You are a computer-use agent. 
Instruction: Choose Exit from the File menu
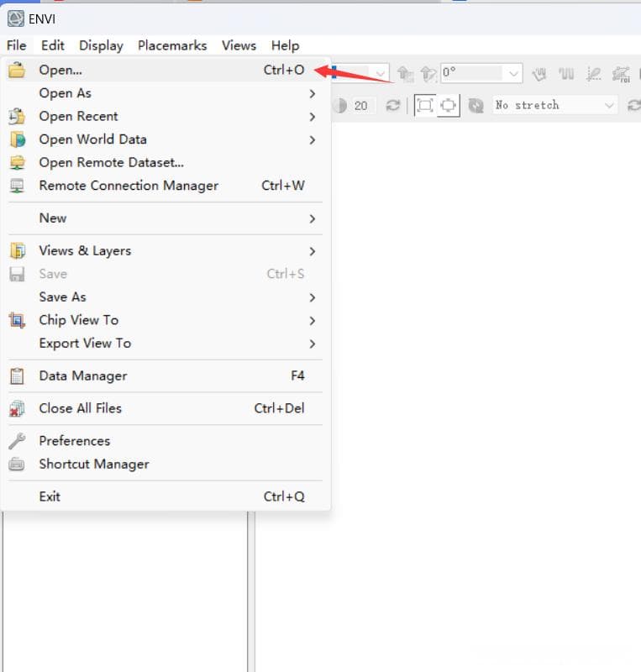(165, 496)
